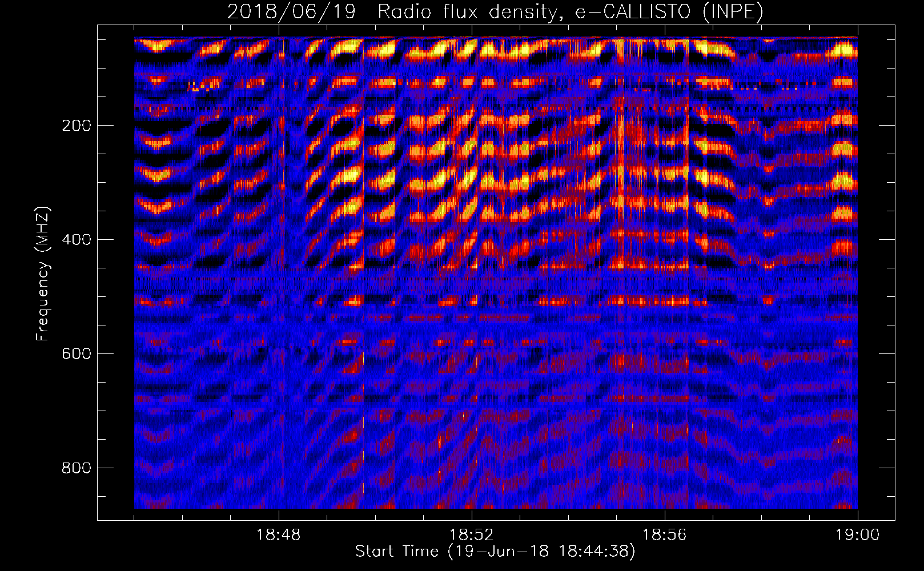Click the 'Frequency (MHZ)' y-axis label
This screenshot has height=571, width=924.
tap(43, 274)
